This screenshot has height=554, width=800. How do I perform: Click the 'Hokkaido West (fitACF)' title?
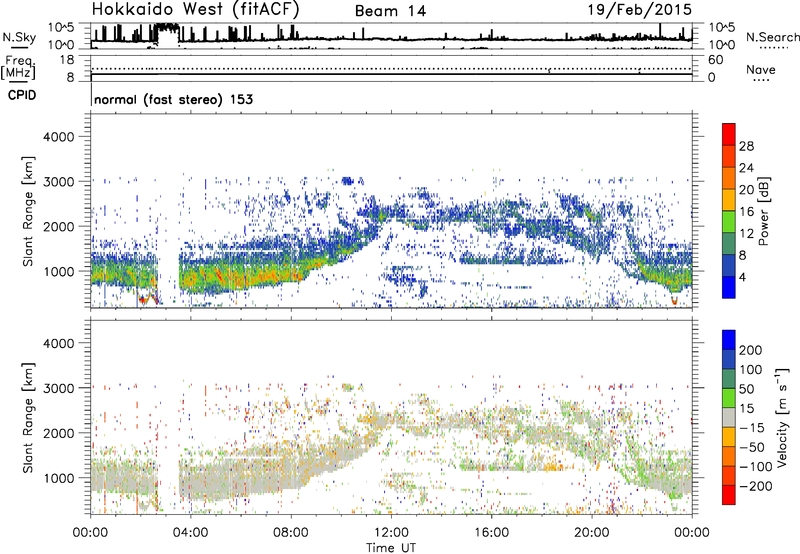[195, 9]
